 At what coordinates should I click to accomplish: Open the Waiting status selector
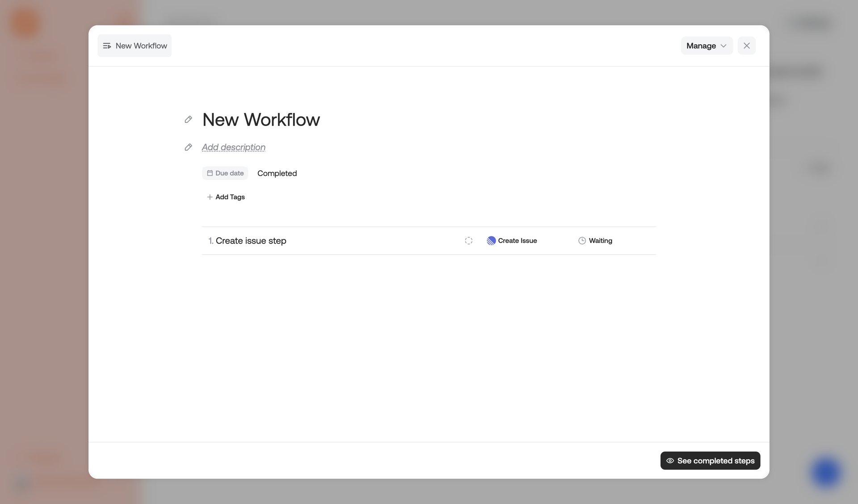point(595,240)
